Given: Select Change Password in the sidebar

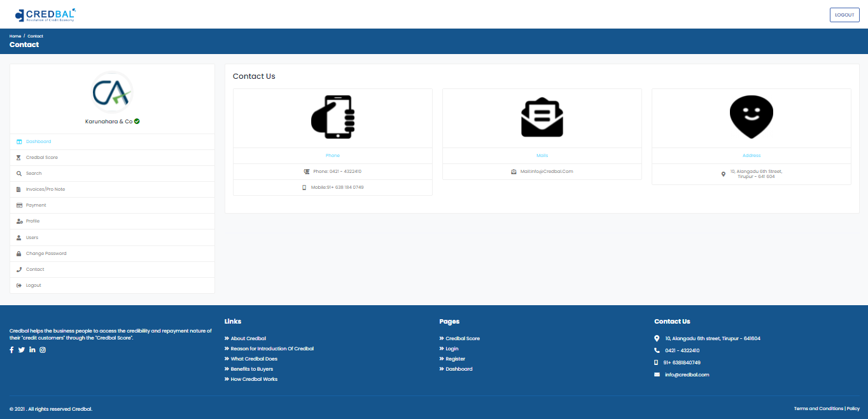Looking at the screenshot, I should point(112,254).
